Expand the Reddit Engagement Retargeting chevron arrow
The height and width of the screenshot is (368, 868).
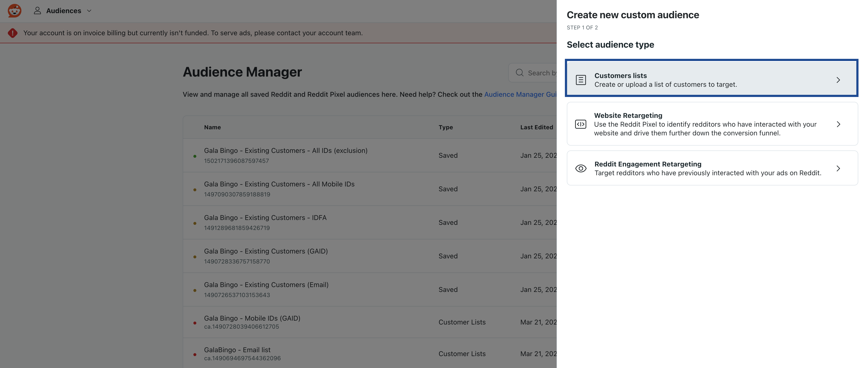click(x=838, y=168)
